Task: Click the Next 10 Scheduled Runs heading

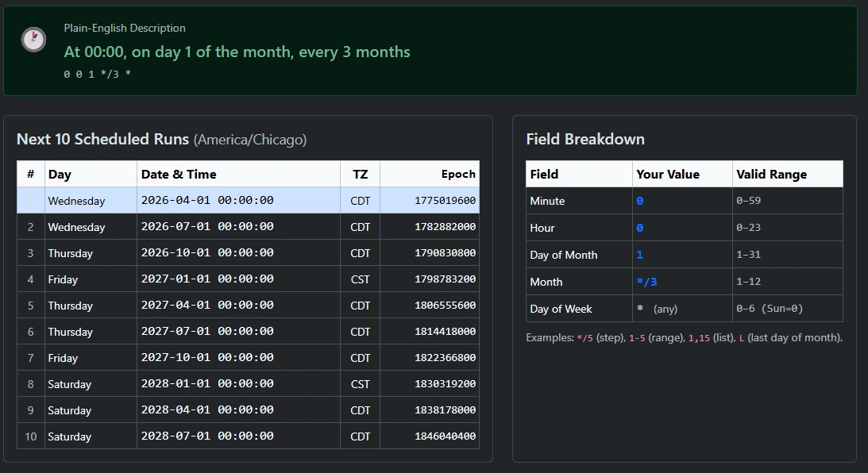Action: [x=103, y=139]
